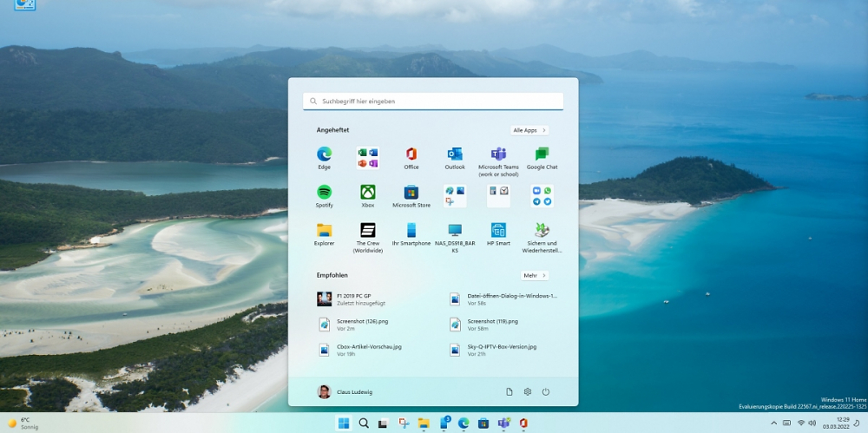Open File Explorer on the taskbar
The height and width of the screenshot is (433, 868).
424,423
